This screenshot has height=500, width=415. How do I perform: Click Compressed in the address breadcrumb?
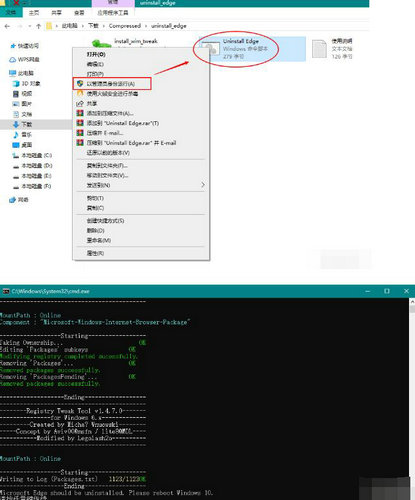(125, 26)
